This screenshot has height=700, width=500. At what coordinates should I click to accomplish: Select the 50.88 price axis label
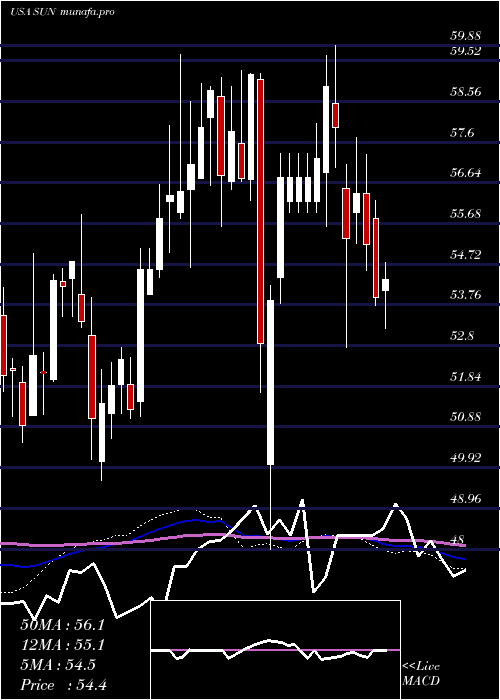pyautogui.click(x=465, y=417)
